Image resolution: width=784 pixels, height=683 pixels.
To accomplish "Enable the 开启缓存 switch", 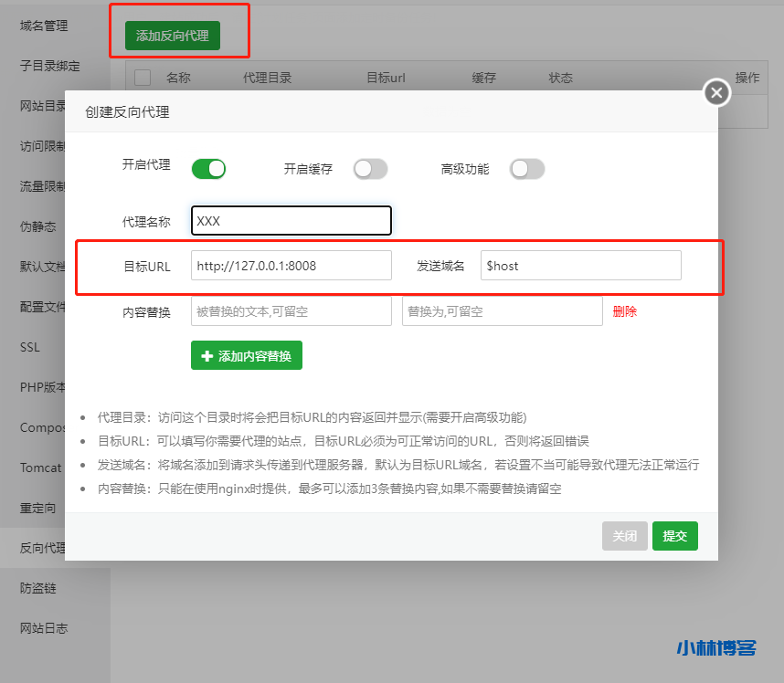I will pos(370,169).
